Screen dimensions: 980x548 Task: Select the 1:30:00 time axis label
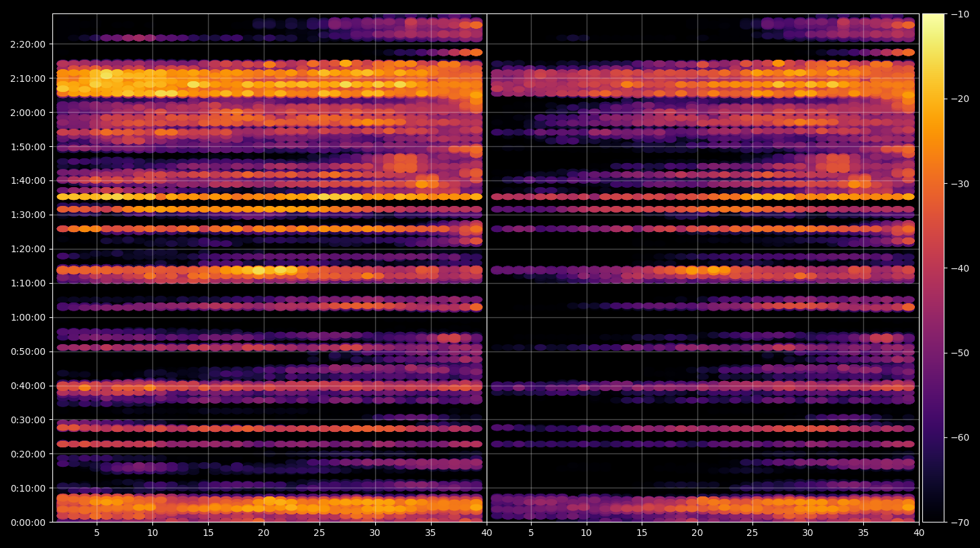(28, 215)
